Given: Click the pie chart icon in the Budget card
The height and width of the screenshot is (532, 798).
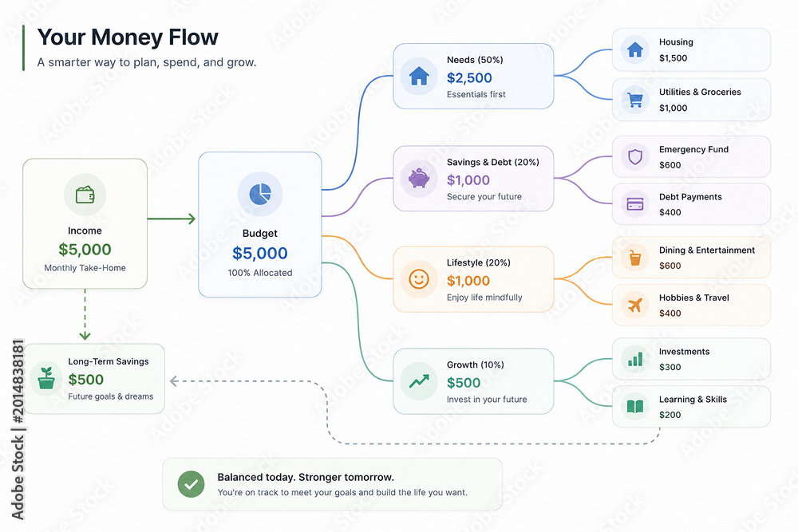Looking at the screenshot, I should (260, 194).
